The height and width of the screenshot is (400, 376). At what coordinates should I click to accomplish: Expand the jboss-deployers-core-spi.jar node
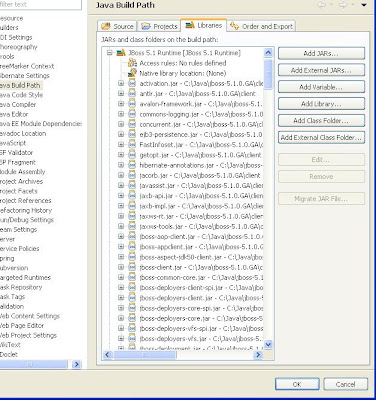(x=121, y=308)
